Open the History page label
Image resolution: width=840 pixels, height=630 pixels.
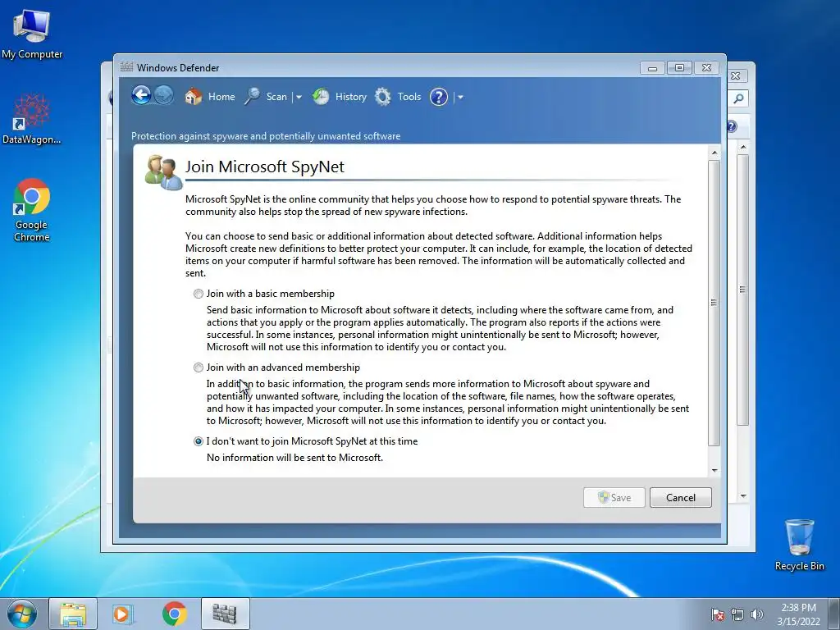coord(351,97)
